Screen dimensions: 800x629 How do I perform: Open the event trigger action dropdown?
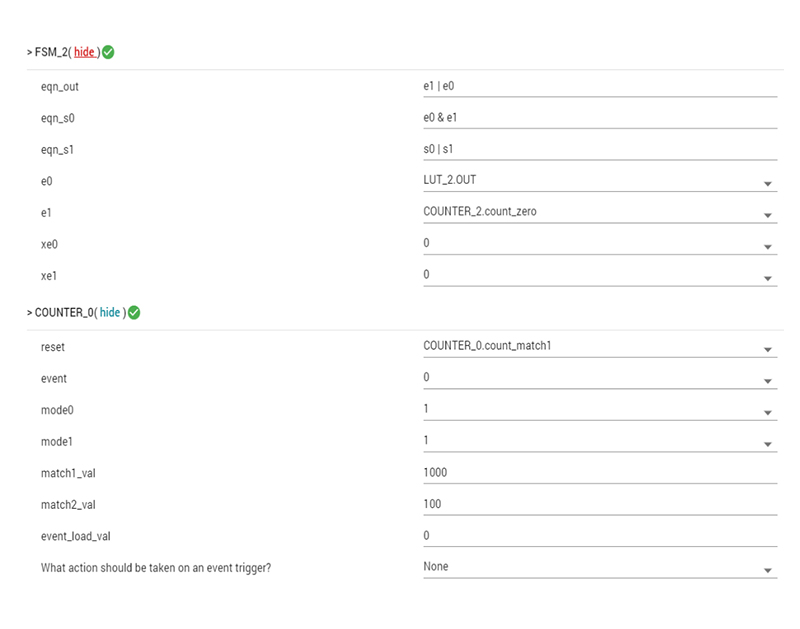(599, 567)
